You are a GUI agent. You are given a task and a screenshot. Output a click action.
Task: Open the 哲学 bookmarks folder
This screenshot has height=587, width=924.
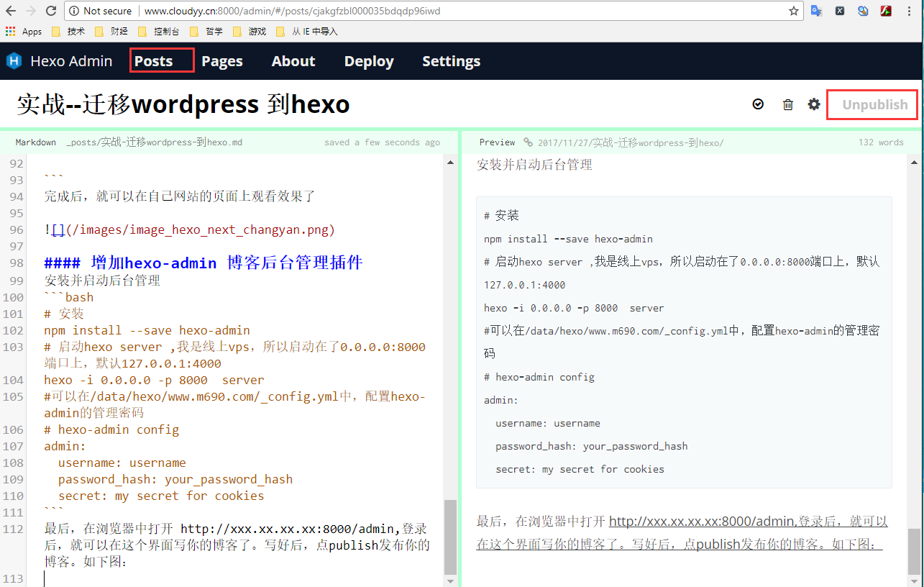pyautogui.click(x=208, y=32)
